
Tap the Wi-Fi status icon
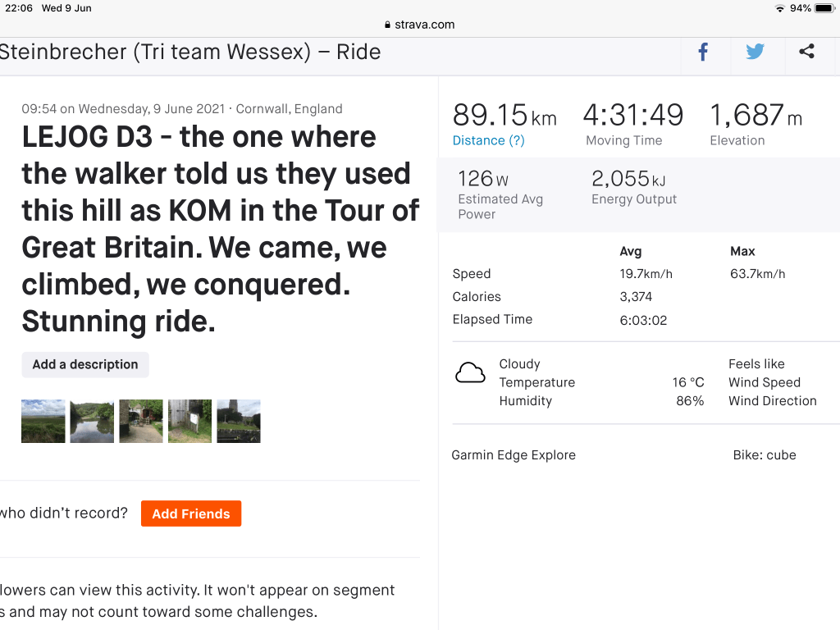[779, 8]
